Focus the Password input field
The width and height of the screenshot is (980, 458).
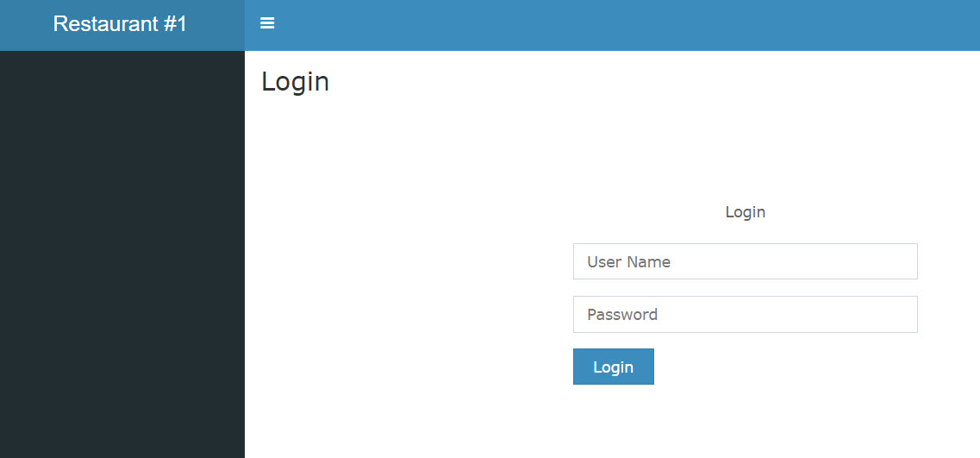pos(745,314)
